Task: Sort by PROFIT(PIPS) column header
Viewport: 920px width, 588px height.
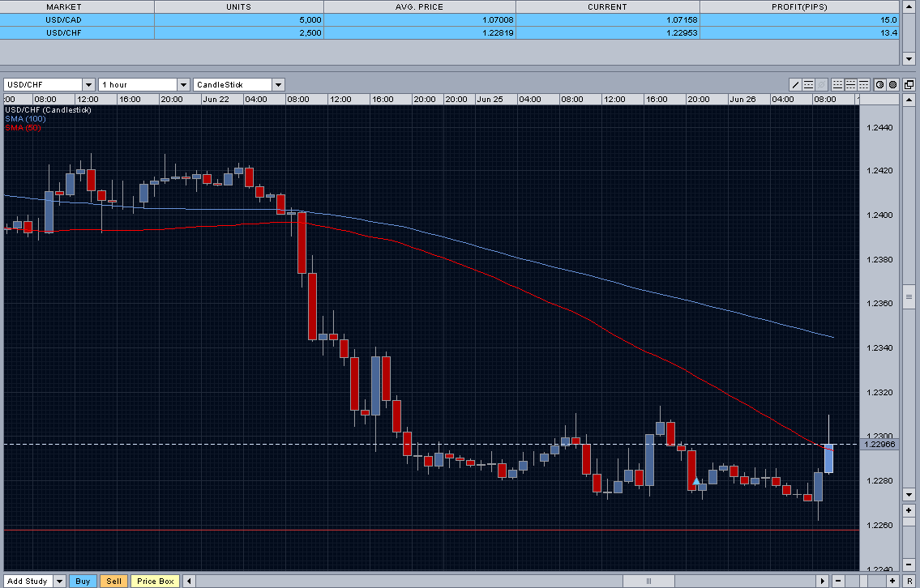Action: 799,7
